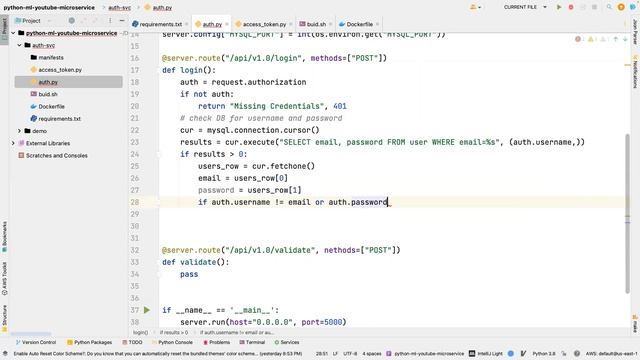This screenshot has height=360, width=640.
Task: Open the Project panel options menu (three dots)
Action: click(110, 20)
